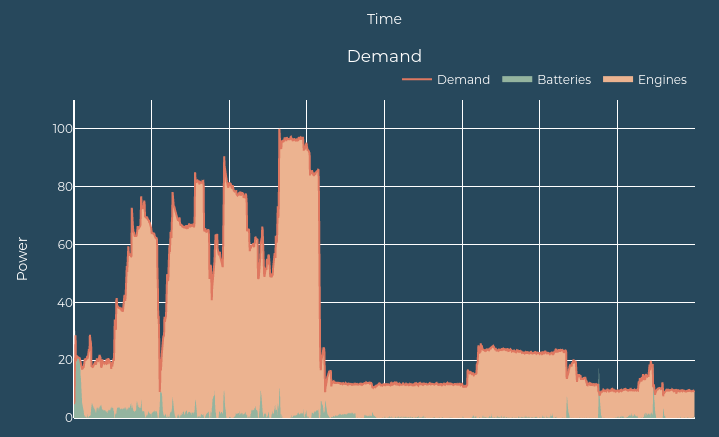This screenshot has height=437, width=719.
Task: Hide the Batteries series via legend label
Action: [563, 80]
